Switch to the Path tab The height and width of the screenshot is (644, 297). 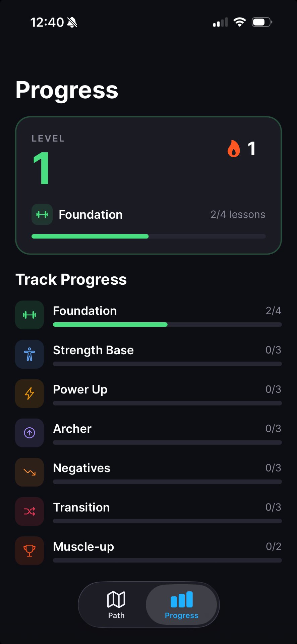[x=116, y=605]
